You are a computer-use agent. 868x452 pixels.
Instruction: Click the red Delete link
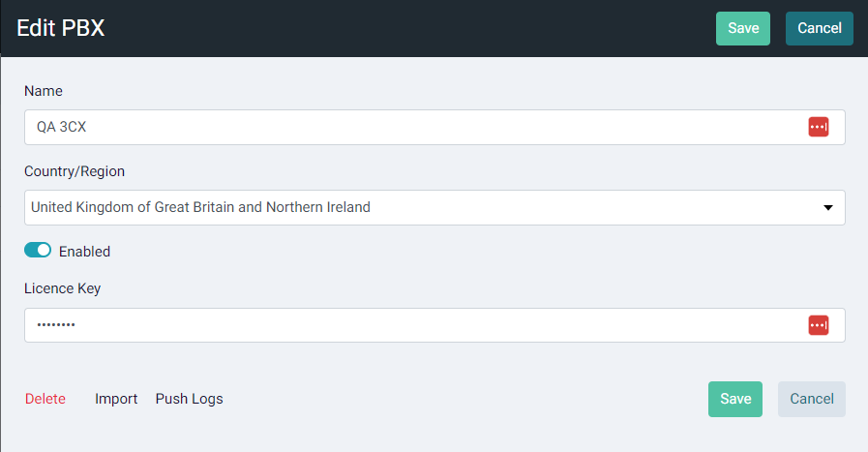coord(45,399)
